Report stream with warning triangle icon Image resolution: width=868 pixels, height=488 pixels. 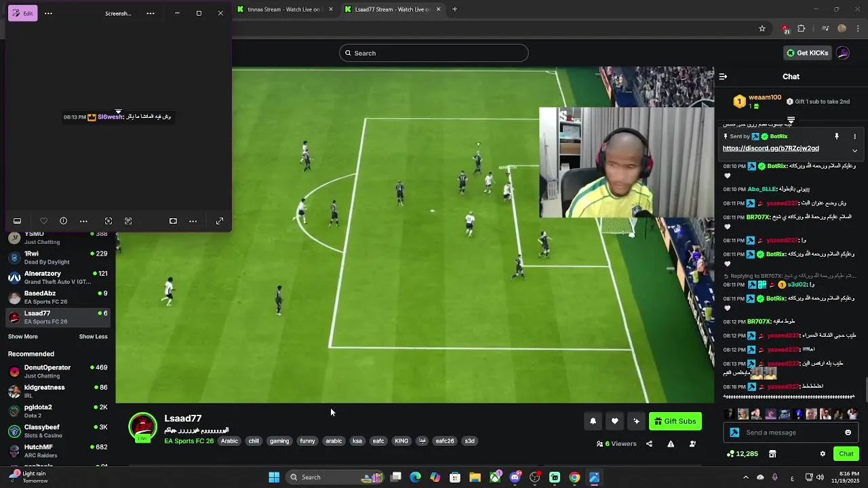tap(671, 444)
